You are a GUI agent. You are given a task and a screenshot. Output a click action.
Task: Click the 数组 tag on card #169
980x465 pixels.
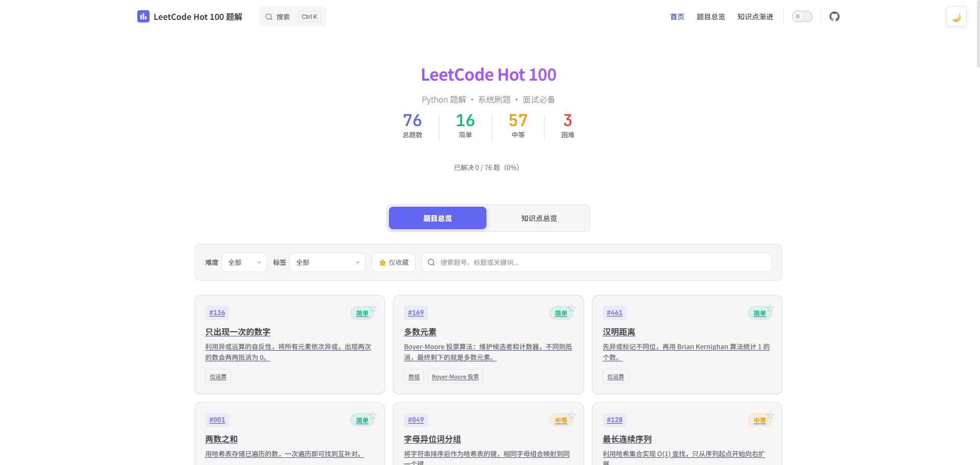coord(414,377)
